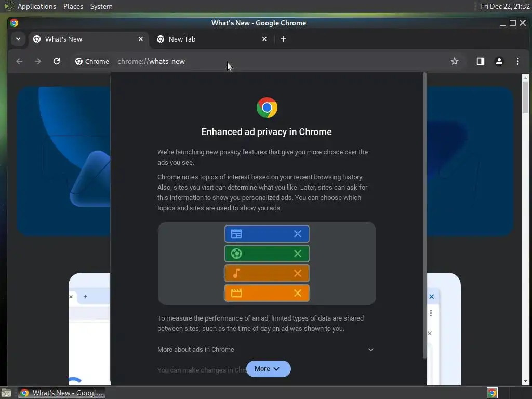Click the page scrollbar down arrow

[x=526, y=382]
